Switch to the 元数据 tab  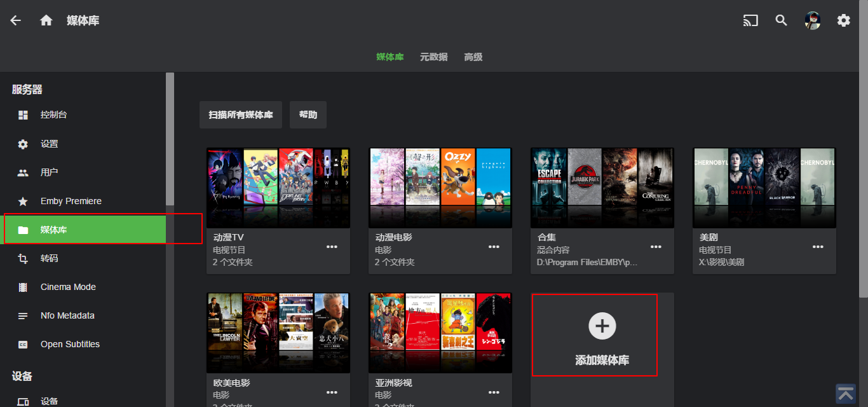(433, 57)
